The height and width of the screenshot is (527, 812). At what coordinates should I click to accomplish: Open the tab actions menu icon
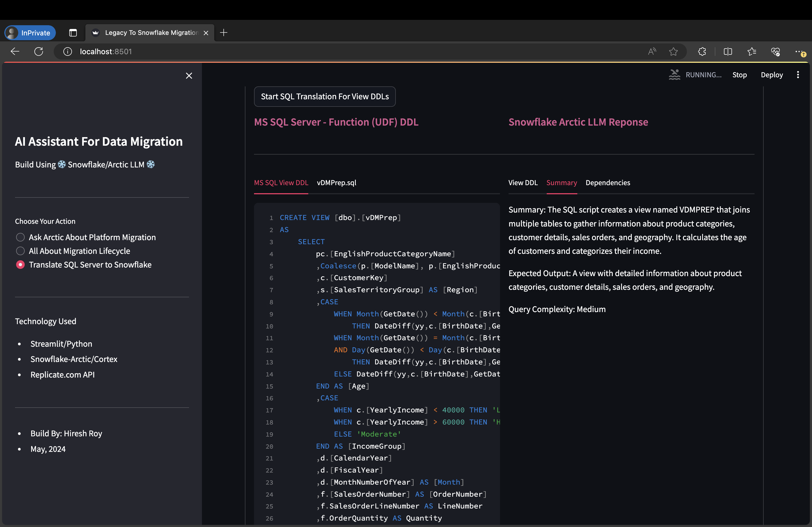point(73,33)
